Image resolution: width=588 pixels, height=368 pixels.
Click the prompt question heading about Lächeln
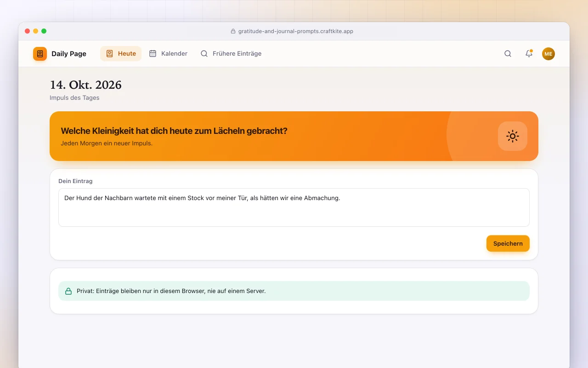click(x=174, y=131)
